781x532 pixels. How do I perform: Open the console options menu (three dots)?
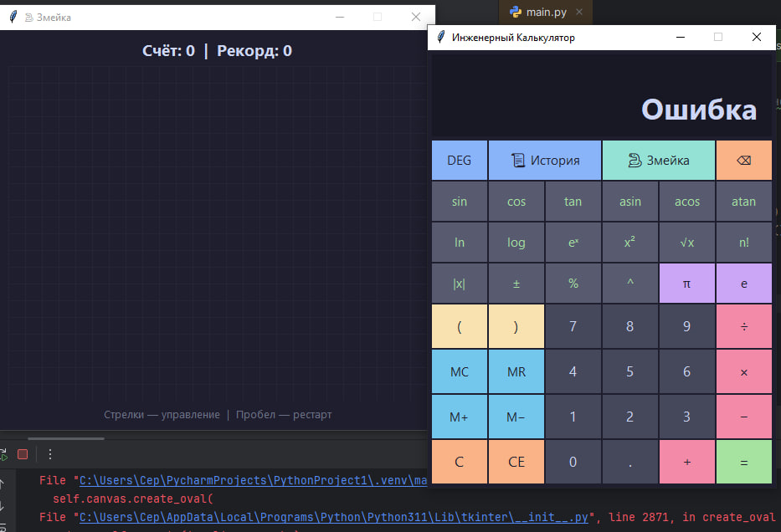pyautogui.click(x=49, y=453)
